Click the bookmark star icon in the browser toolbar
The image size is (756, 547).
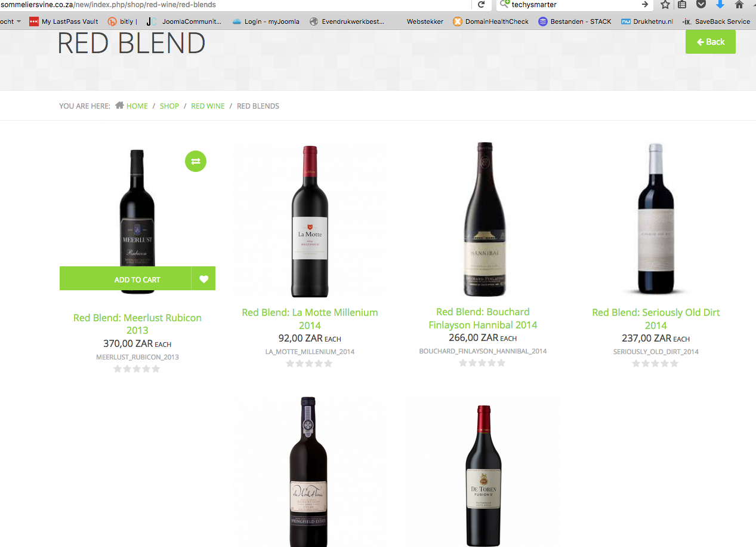(x=665, y=5)
